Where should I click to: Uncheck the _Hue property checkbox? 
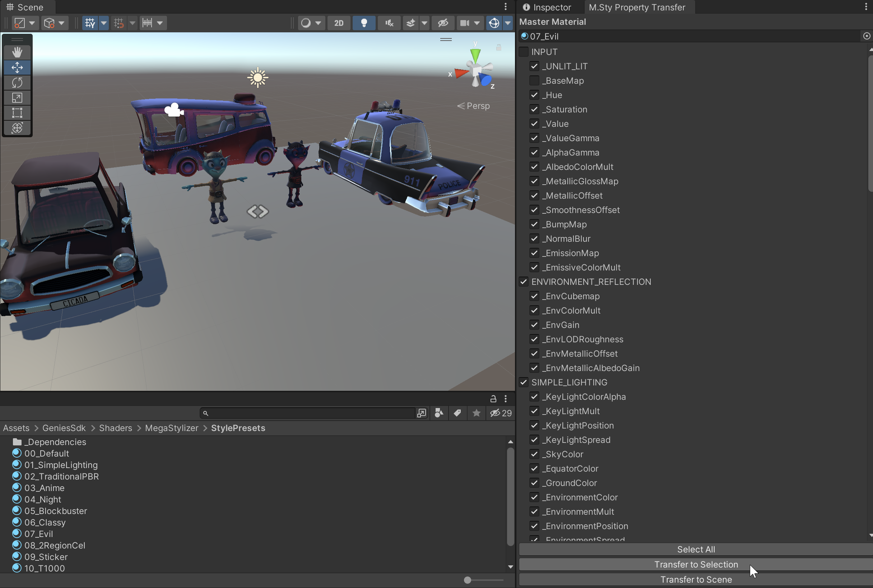pyautogui.click(x=534, y=95)
